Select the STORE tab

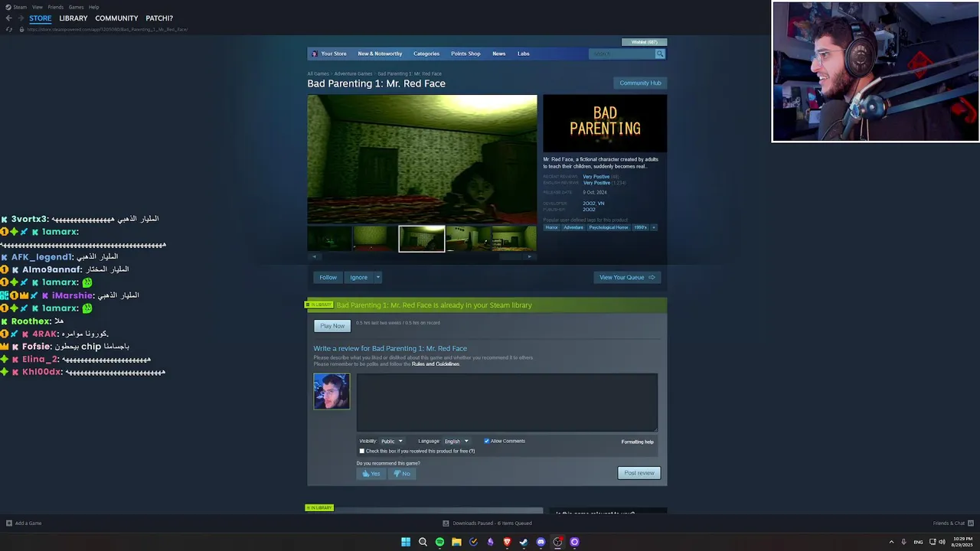(x=41, y=18)
